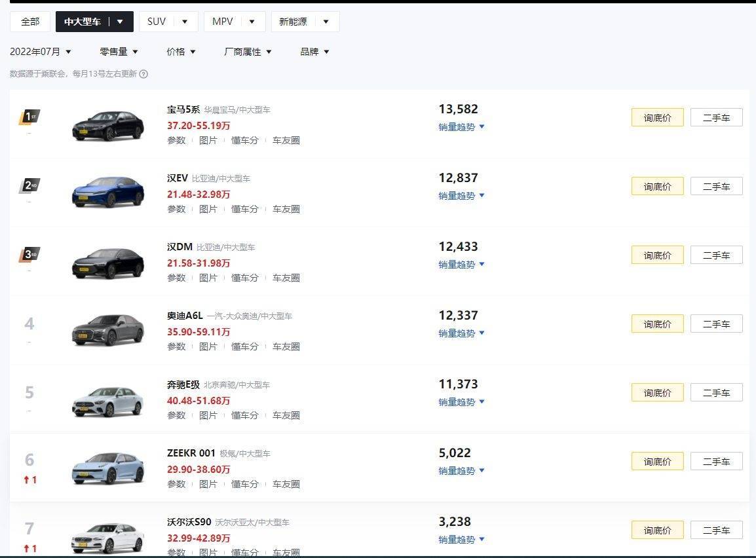Click 二手车 for 汉EV
Image resolution: width=756 pixels, height=558 pixels.
[x=717, y=186]
